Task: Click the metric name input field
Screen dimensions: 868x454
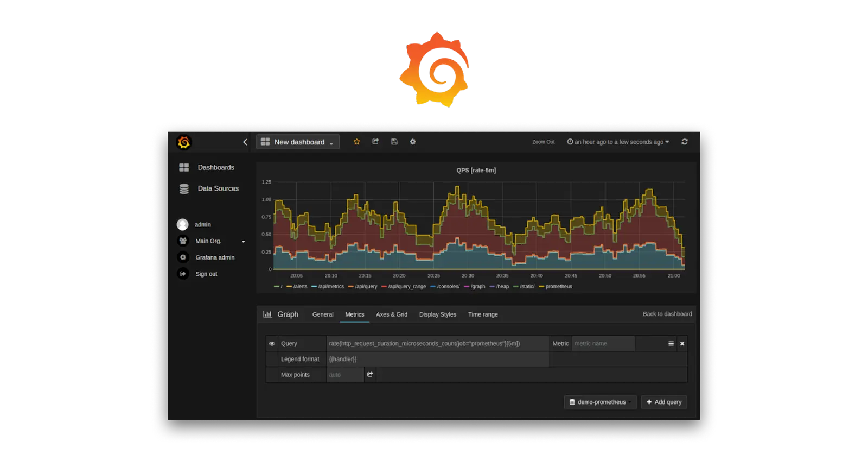Action: pyautogui.click(x=603, y=344)
